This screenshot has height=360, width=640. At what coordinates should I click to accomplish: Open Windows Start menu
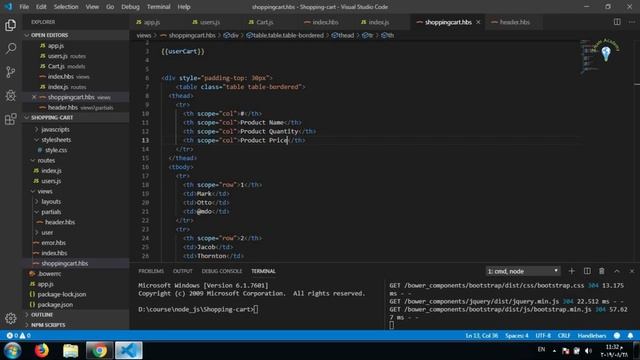13,350
